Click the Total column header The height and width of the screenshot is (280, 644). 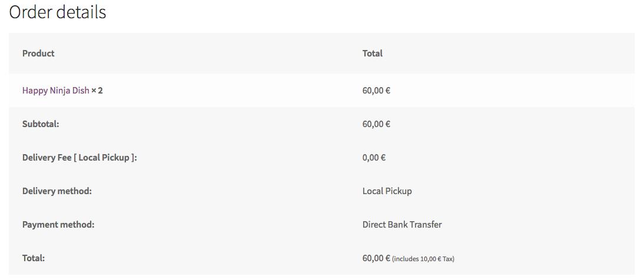pos(372,54)
